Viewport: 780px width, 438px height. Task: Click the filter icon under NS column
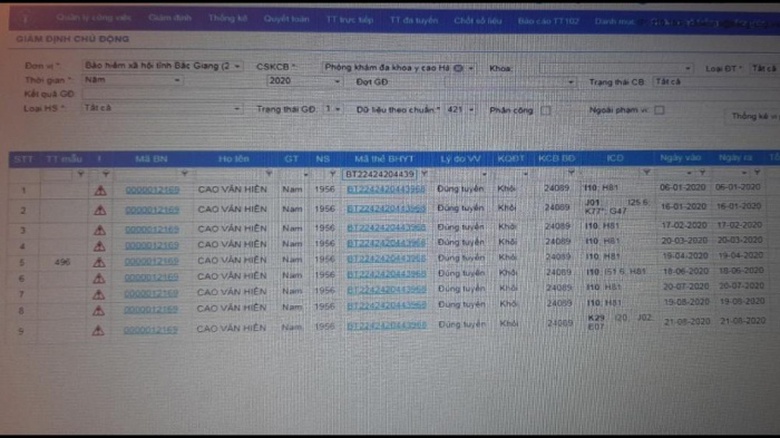coord(334,175)
